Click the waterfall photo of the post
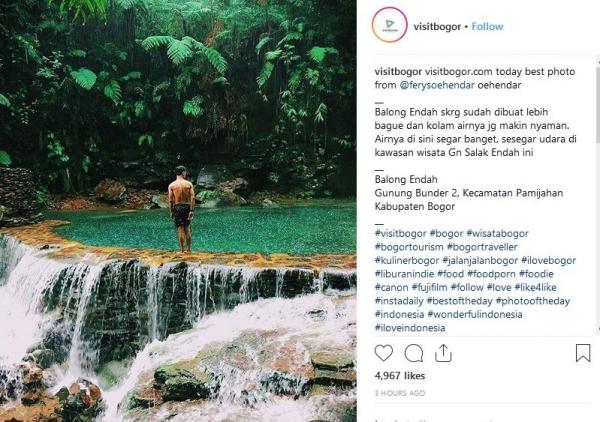 [178, 210]
